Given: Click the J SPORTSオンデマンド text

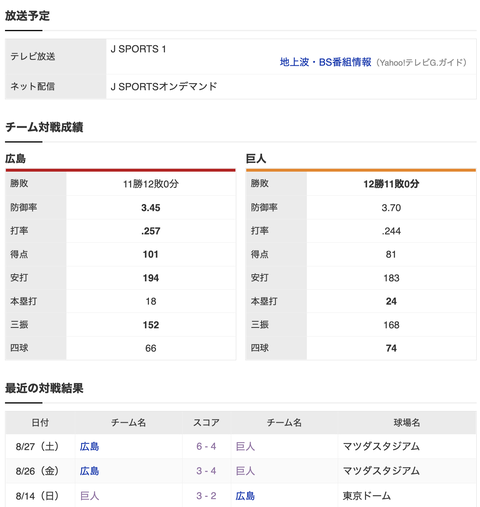Looking at the screenshot, I should click(164, 87).
